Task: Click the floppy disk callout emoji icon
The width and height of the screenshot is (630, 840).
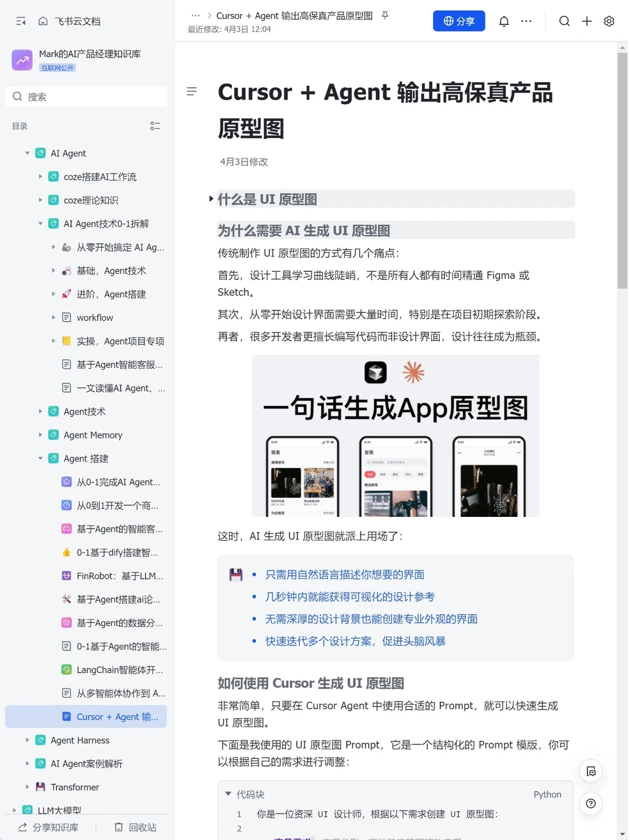Action: (x=236, y=575)
